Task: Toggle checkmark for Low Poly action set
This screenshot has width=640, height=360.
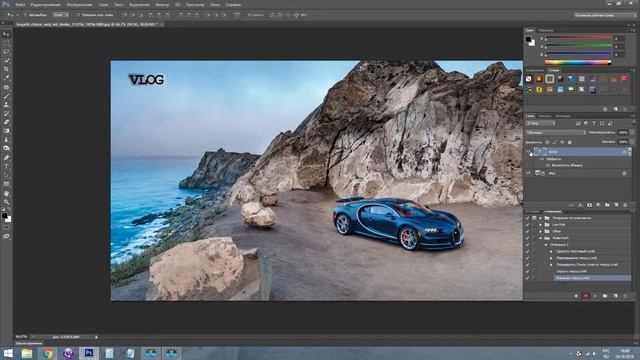Action: coord(527,224)
